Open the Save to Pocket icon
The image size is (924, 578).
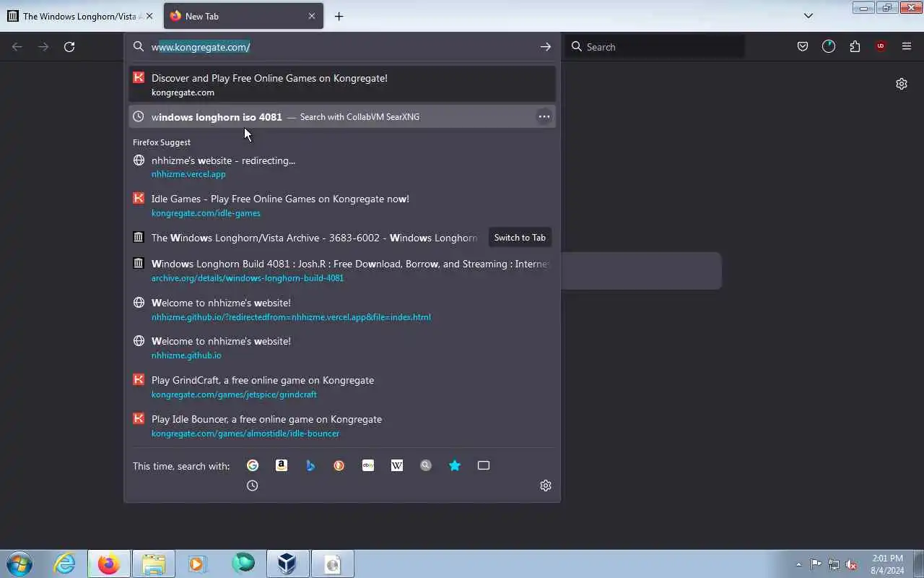point(803,47)
